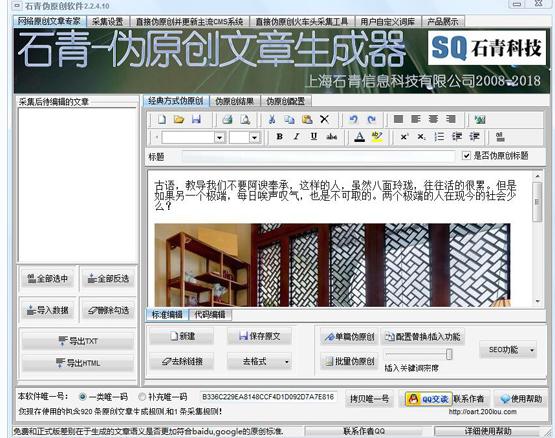Switch to 伪原创结果 tab
Screen dimensions: 555x438
point(234,102)
